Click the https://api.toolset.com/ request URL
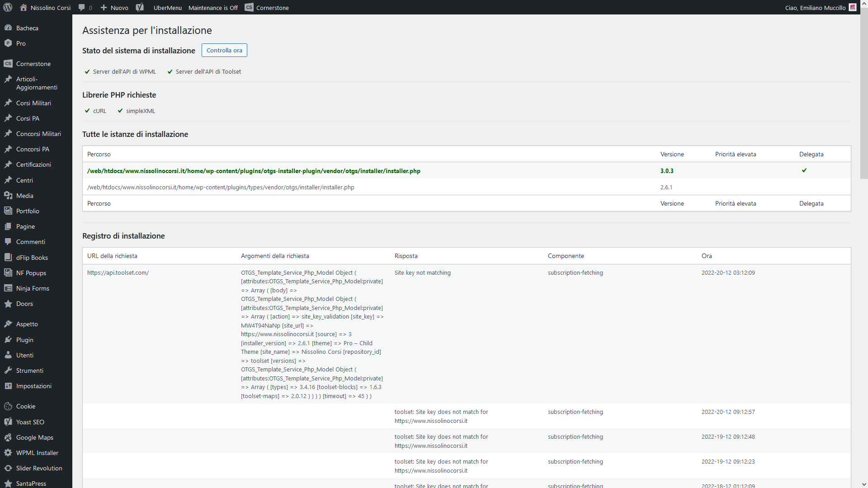868x488 pixels. [x=118, y=272]
